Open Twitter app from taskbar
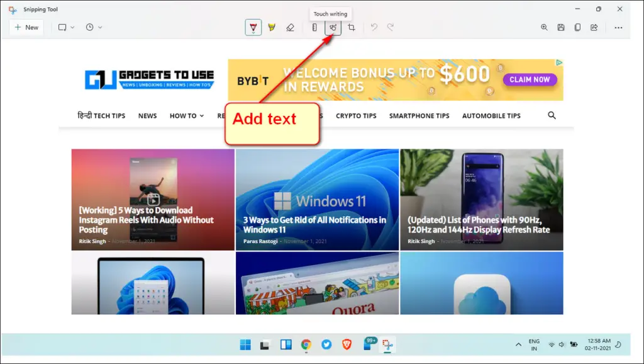The width and height of the screenshot is (644, 364). [x=326, y=344]
